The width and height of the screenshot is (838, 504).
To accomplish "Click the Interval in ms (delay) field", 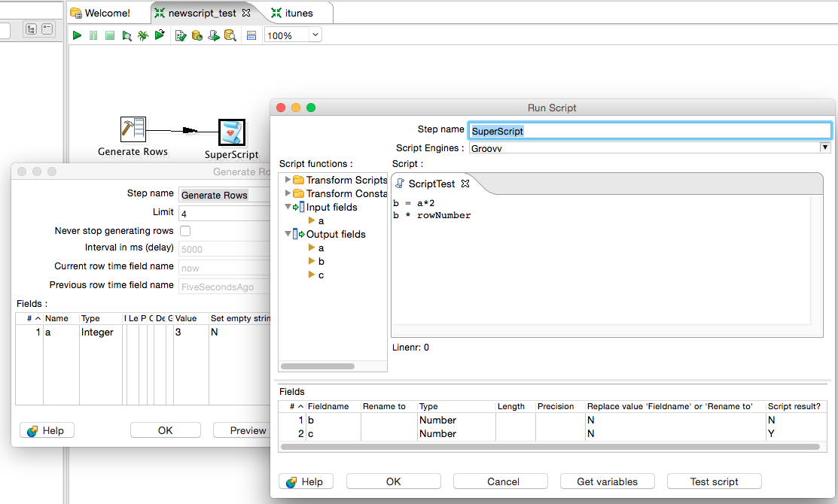I will [x=224, y=249].
